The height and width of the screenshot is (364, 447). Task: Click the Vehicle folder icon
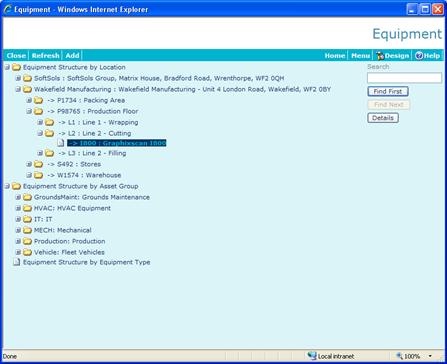(x=27, y=252)
